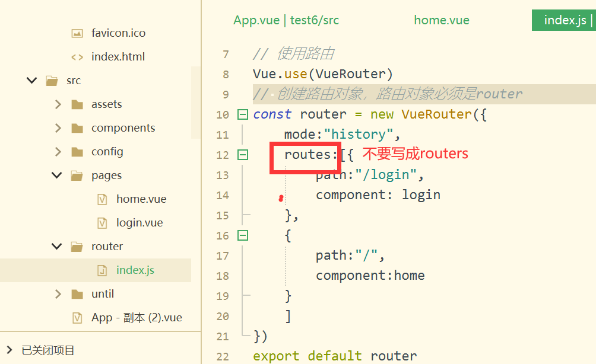596x364 pixels.
Task: Click line number 9 in gutter
Action: point(226,94)
